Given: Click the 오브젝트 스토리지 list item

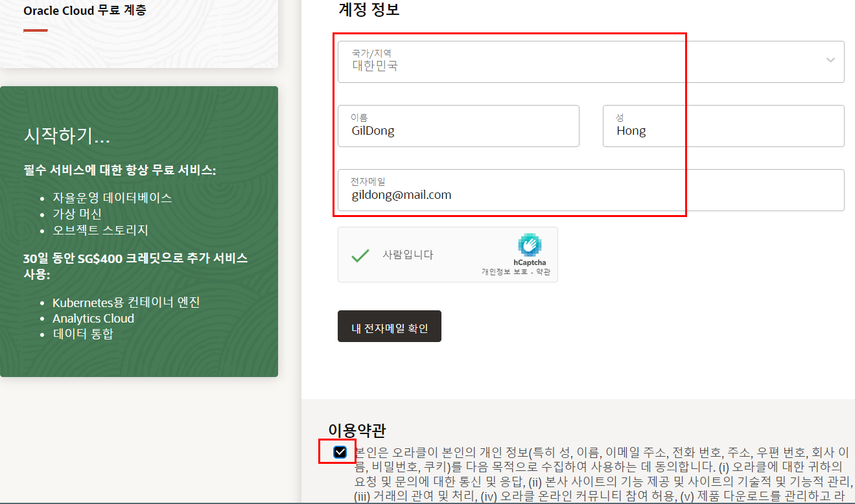Looking at the screenshot, I should point(100,230).
